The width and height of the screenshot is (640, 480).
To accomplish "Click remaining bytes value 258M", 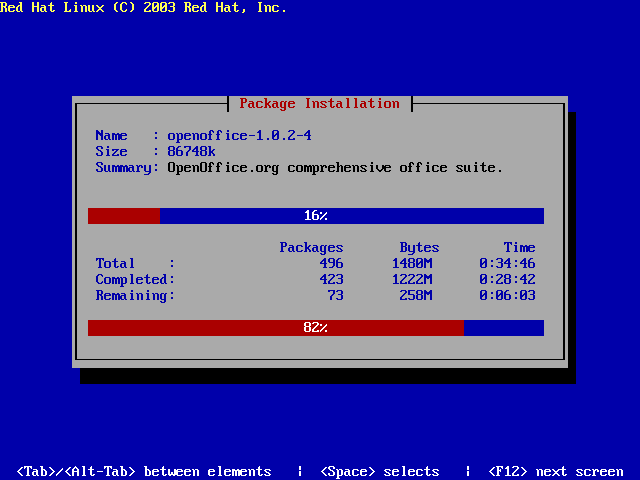I will [416, 296].
